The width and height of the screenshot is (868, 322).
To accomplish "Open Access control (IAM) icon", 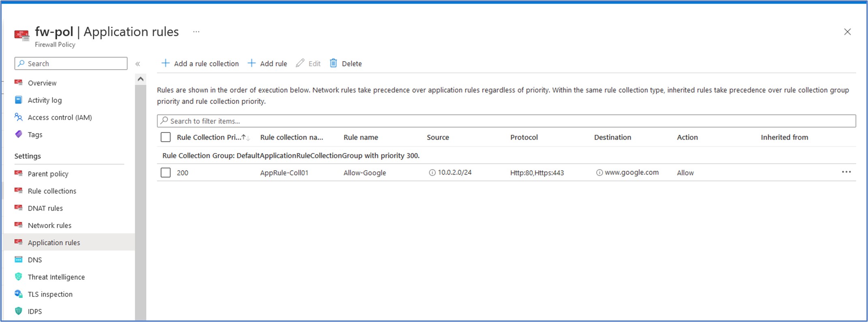I will point(19,117).
